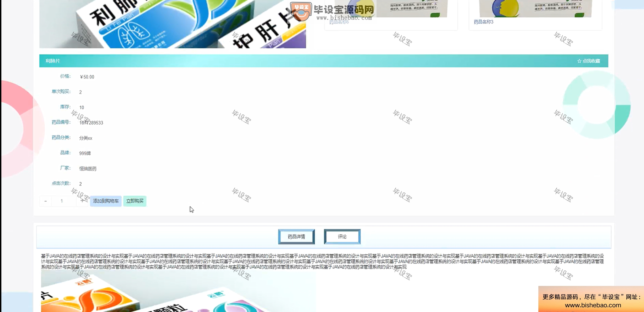Image resolution: width=644 pixels, height=312 pixels.
Task: Click the 立即购买 button
Action: pos(135,201)
